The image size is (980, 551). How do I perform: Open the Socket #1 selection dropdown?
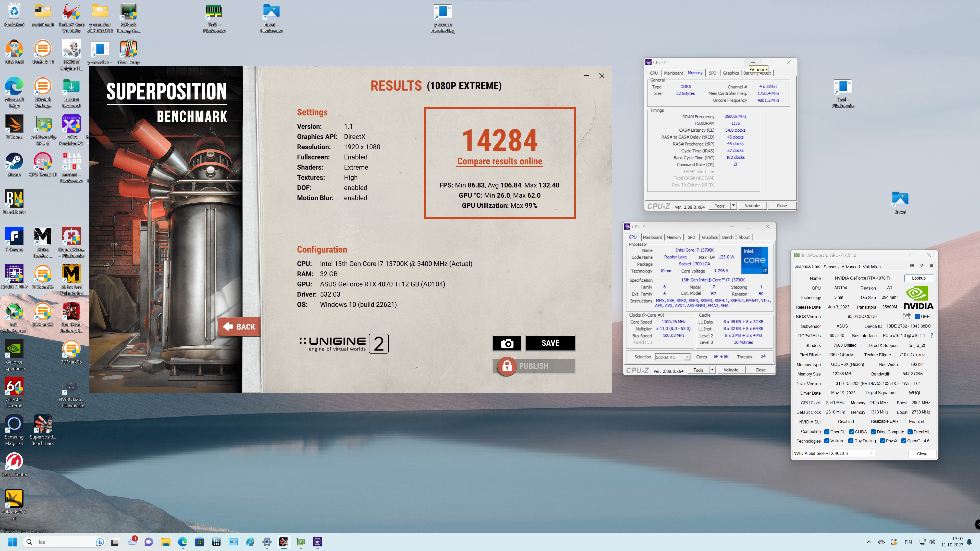(x=672, y=357)
